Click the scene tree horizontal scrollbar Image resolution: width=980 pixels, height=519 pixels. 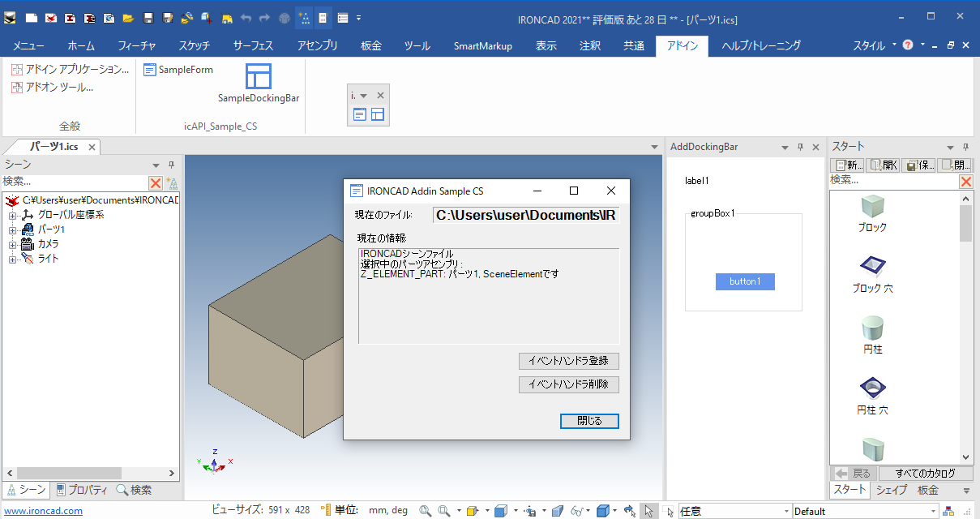tap(69, 473)
